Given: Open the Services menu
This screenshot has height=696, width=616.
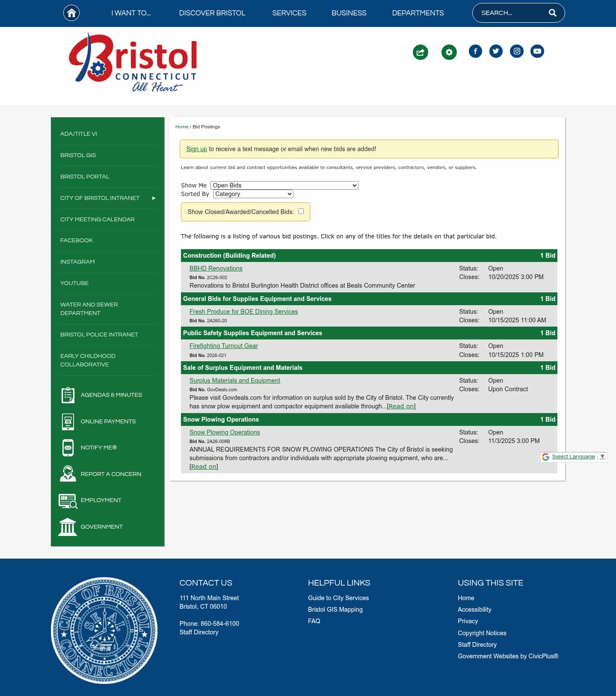Looking at the screenshot, I should click(x=289, y=13).
